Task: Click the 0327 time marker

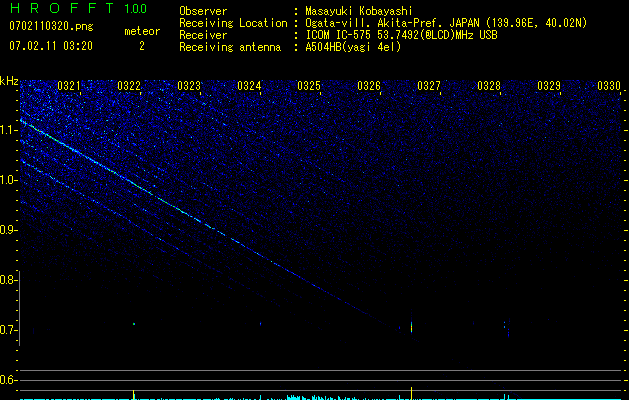Action: click(428, 86)
